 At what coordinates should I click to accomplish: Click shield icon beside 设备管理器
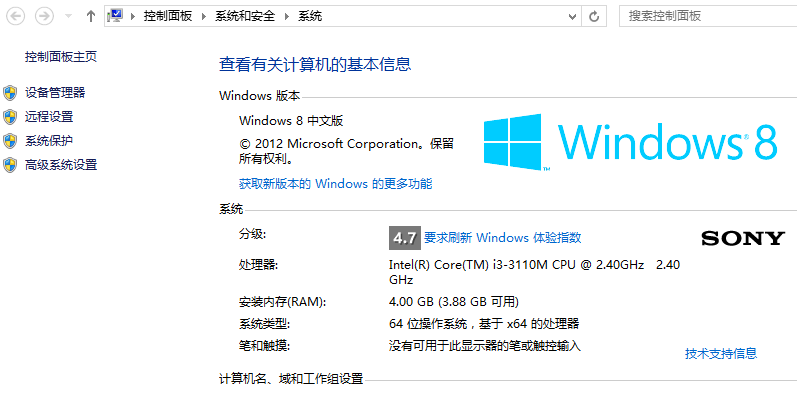[x=10, y=93]
